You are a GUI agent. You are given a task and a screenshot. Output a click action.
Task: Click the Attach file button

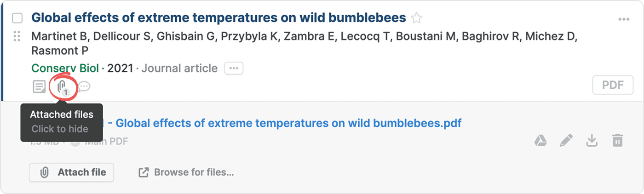71,172
